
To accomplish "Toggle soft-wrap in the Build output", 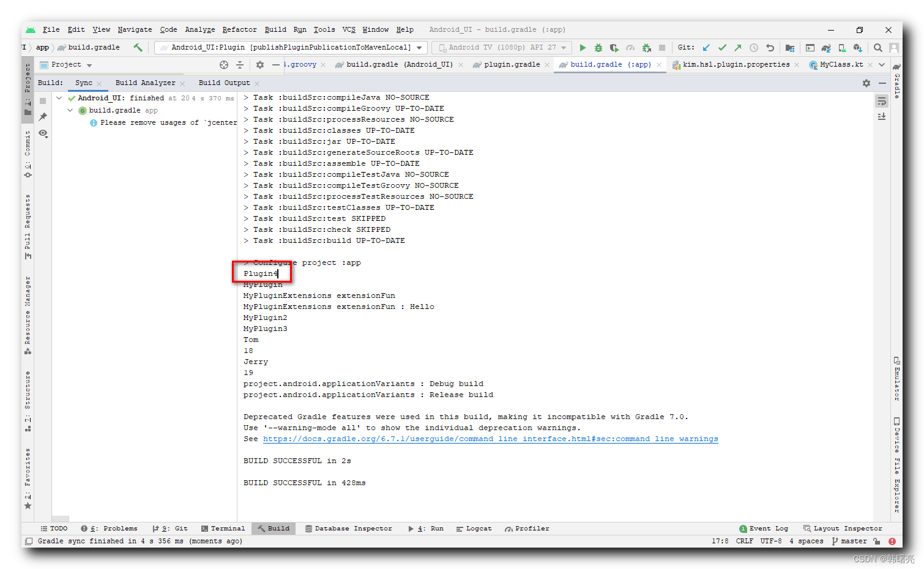I will pos(882,102).
